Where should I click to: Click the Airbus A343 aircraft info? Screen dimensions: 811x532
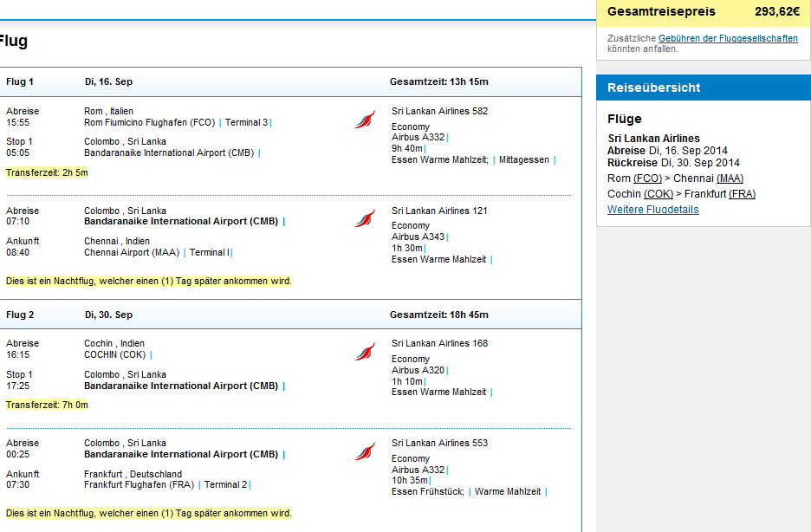click(x=418, y=237)
